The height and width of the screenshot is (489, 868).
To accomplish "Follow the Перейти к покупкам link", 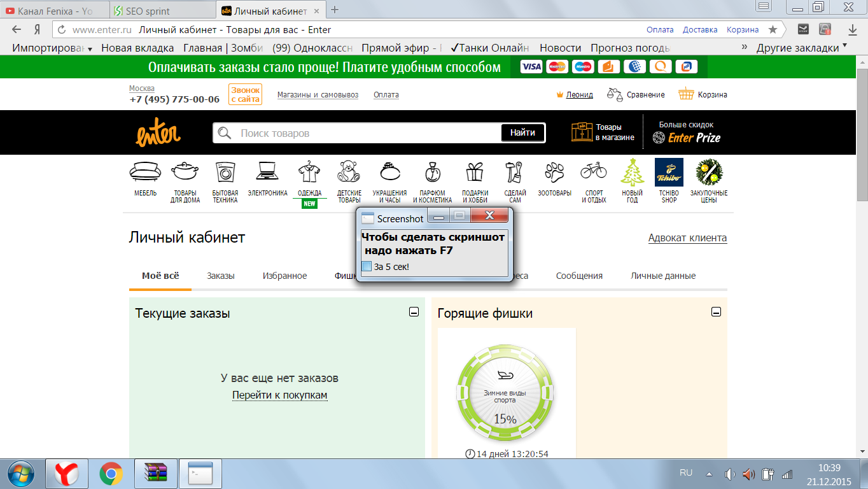I will (x=279, y=395).
